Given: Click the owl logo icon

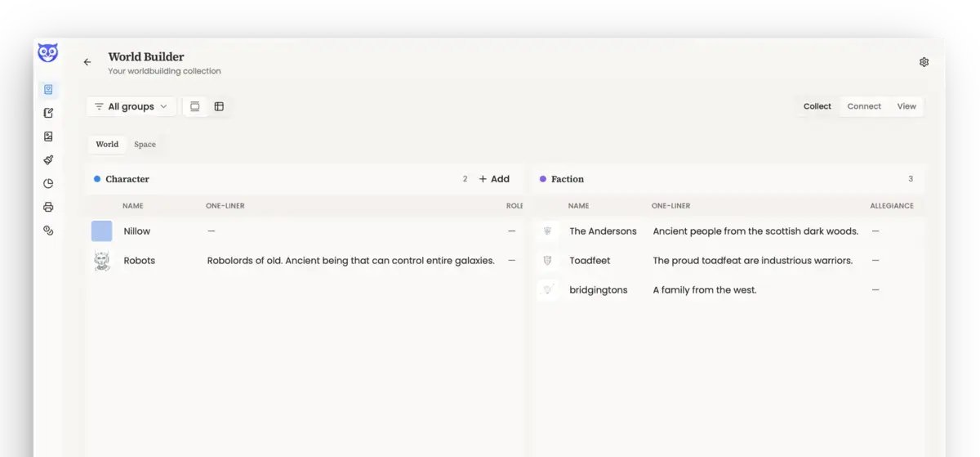Looking at the screenshot, I should click(x=48, y=53).
